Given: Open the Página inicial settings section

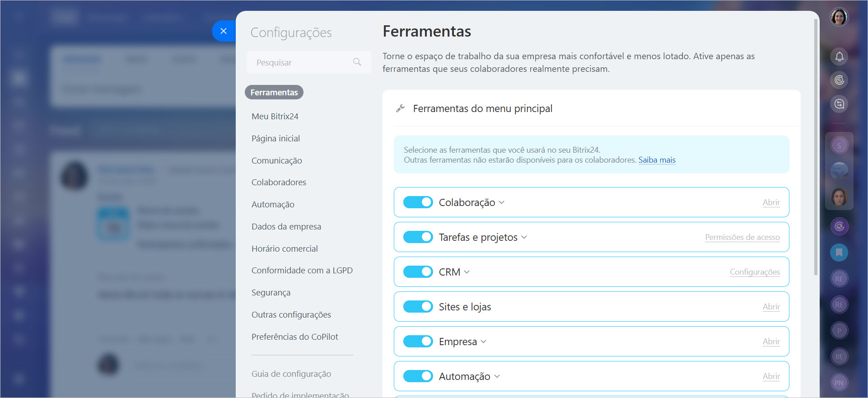Looking at the screenshot, I should (275, 139).
